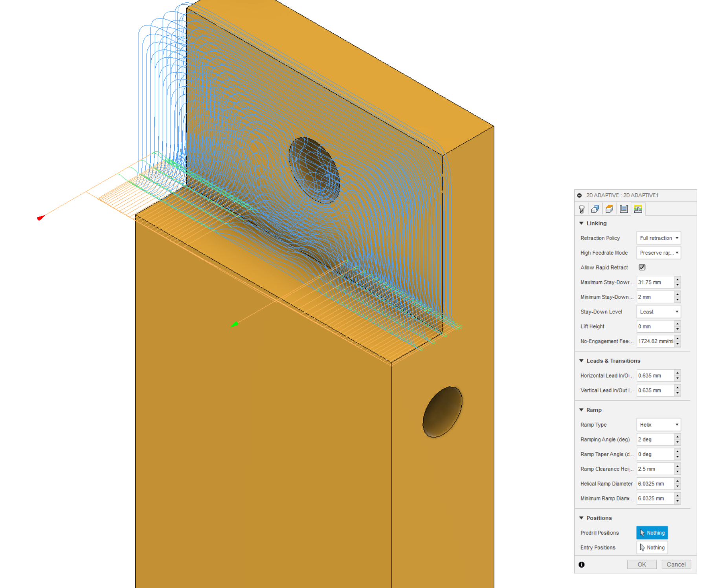Click the Predrill Positions Nothing button
This screenshot has height=588, width=709.
point(652,533)
